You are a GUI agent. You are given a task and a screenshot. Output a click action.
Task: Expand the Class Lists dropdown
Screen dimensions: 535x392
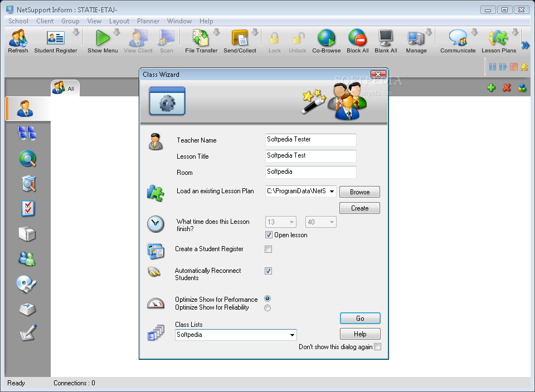tap(292, 335)
